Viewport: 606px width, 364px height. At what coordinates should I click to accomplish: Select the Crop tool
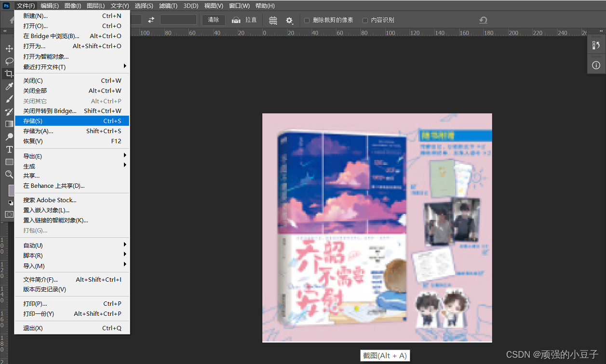(x=9, y=74)
